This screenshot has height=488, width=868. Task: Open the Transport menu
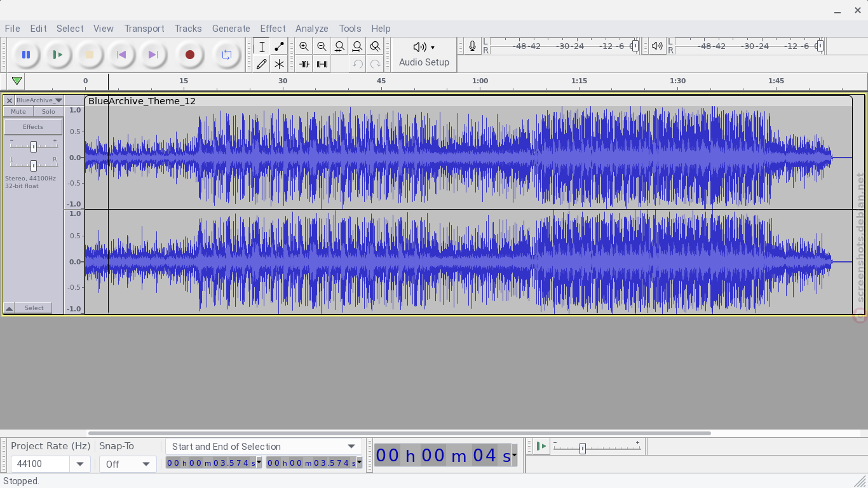pos(144,29)
